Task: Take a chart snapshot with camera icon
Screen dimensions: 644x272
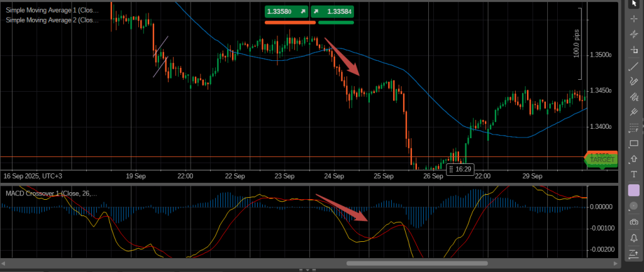Action: 634,222
